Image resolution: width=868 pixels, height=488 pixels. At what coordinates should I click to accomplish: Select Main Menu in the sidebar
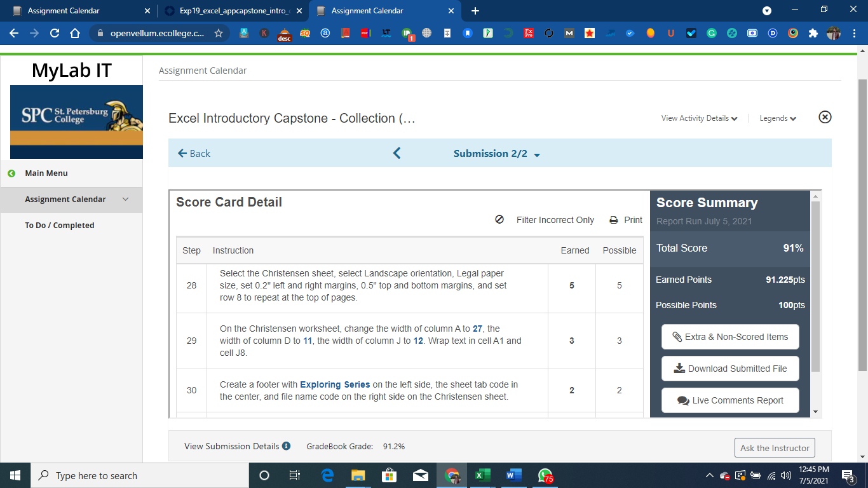click(x=46, y=173)
